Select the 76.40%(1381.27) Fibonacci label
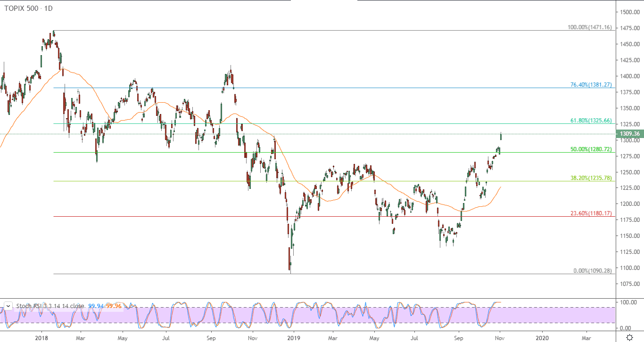The image size is (644, 342). 591,85
